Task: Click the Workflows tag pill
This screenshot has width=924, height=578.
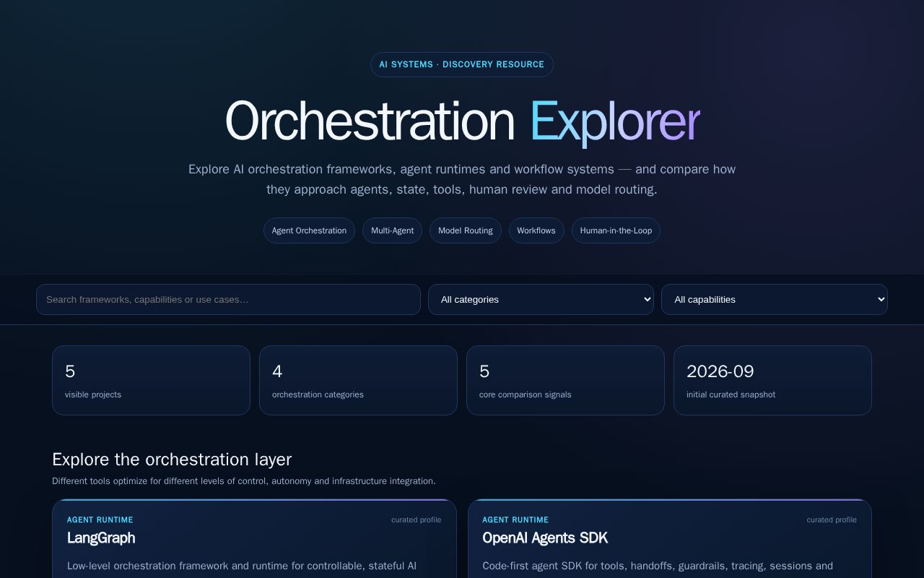Action: [536, 230]
